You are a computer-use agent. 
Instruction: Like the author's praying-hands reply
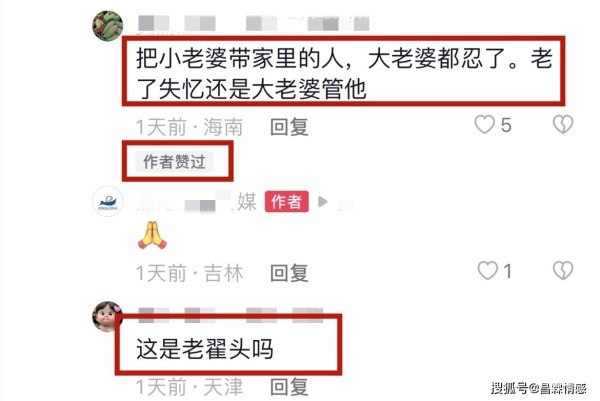pyautogui.click(x=488, y=271)
